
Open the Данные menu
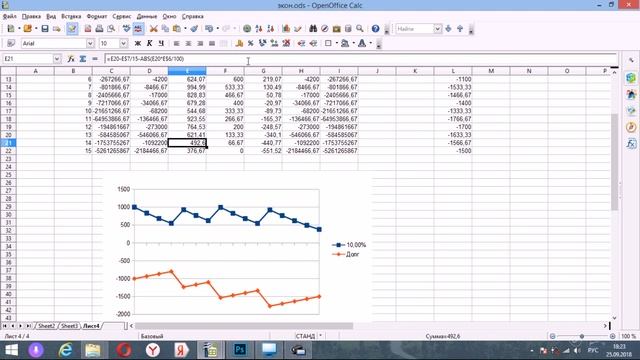pos(147,17)
